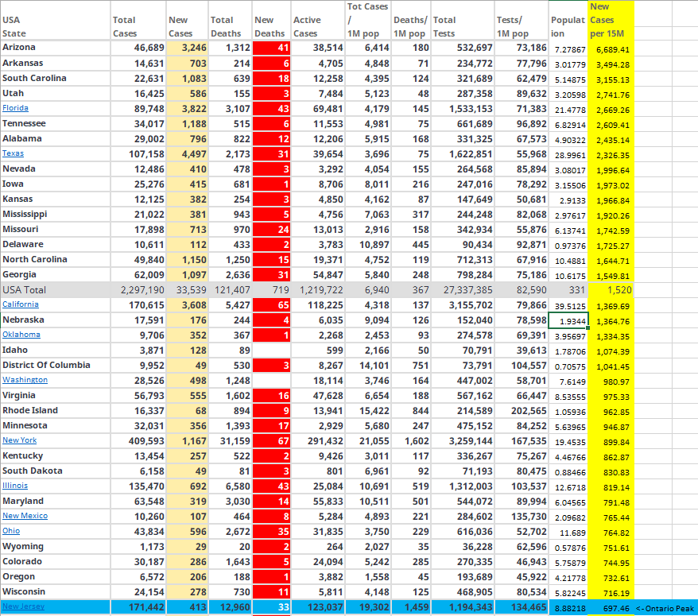Select the 'Total Tests' column header
The height and width of the screenshot is (616, 698).
click(463, 21)
